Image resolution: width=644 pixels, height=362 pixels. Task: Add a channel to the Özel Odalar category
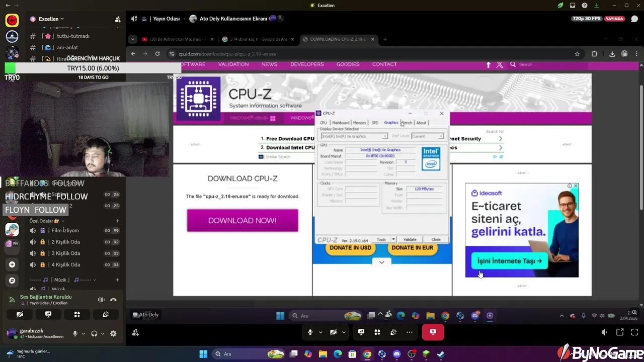(x=117, y=221)
